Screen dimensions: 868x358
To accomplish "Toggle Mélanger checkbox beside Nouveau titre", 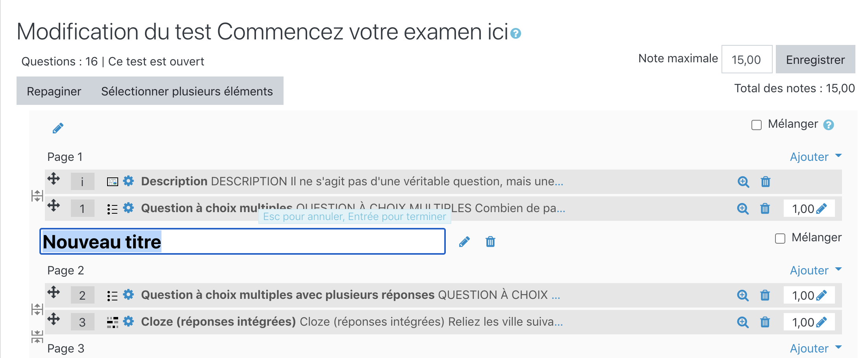I will pos(780,239).
